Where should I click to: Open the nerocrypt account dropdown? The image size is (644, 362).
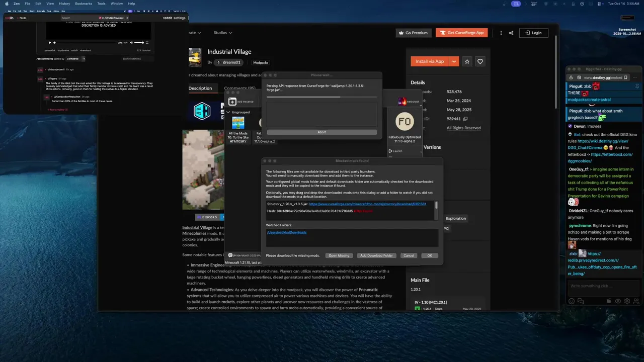pyautogui.click(x=409, y=102)
